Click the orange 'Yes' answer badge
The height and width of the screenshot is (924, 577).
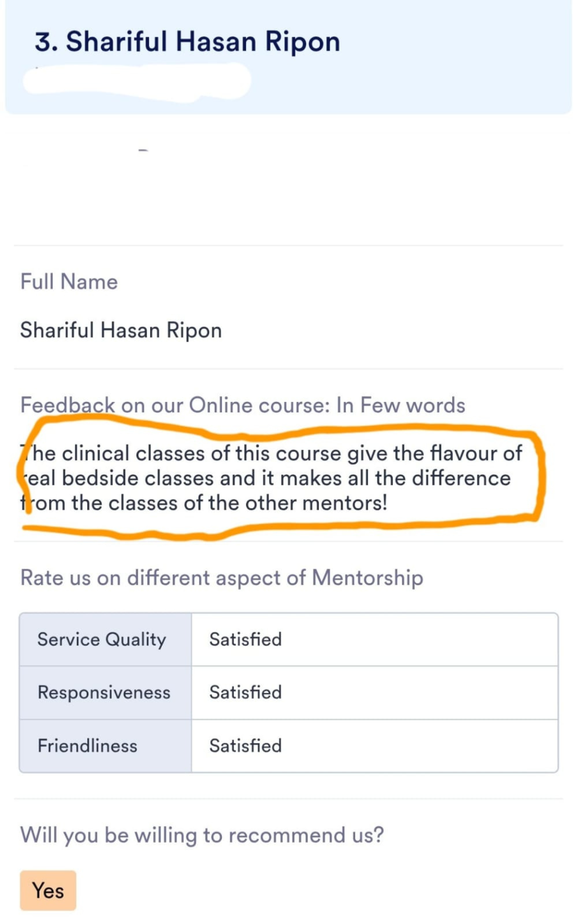[x=48, y=890]
